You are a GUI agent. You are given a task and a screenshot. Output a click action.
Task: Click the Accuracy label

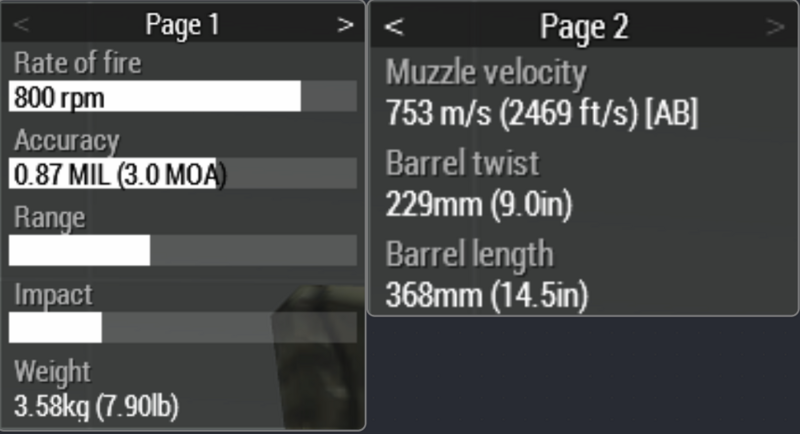click(x=66, y=141)
